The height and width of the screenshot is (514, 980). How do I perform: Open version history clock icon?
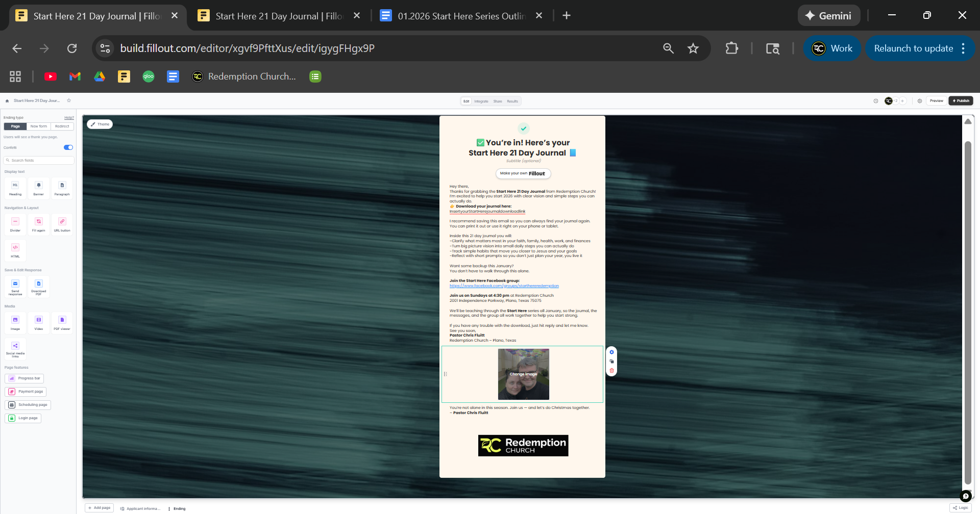pyautogui.click(x=876, y=101)
